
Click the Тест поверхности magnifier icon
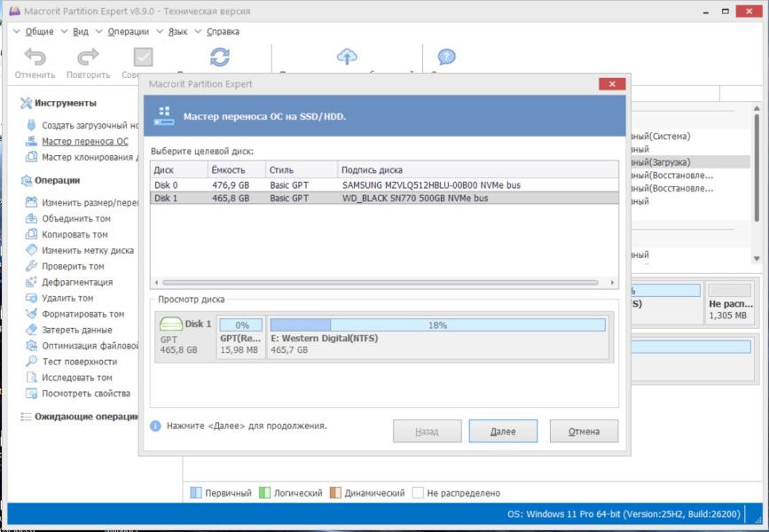click(x=32, y=362)
